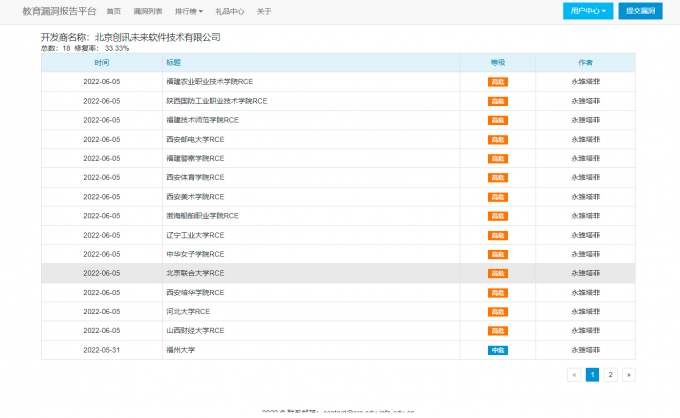Click the 开发商名称 company heading

click(131, 37)
